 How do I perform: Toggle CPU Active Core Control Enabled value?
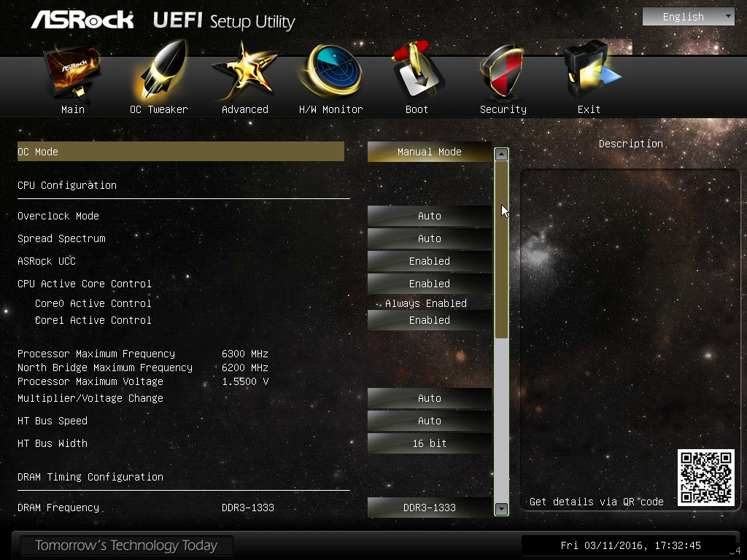click(429, 284)
